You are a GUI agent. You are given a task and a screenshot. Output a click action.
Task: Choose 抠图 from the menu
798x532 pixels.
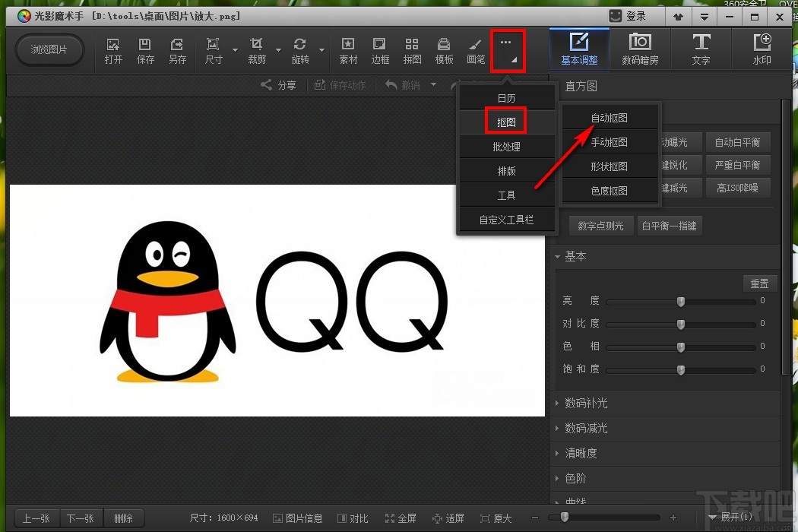506,122
